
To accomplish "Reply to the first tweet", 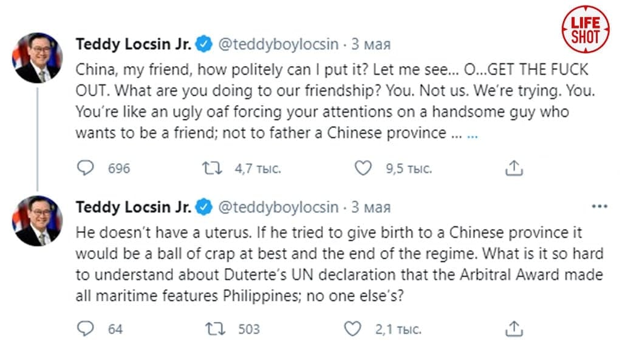I will 86,167.
